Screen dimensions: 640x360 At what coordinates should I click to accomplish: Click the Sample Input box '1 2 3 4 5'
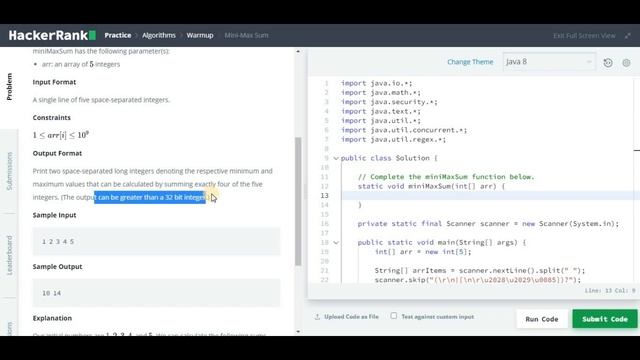[x=156, y=241]
